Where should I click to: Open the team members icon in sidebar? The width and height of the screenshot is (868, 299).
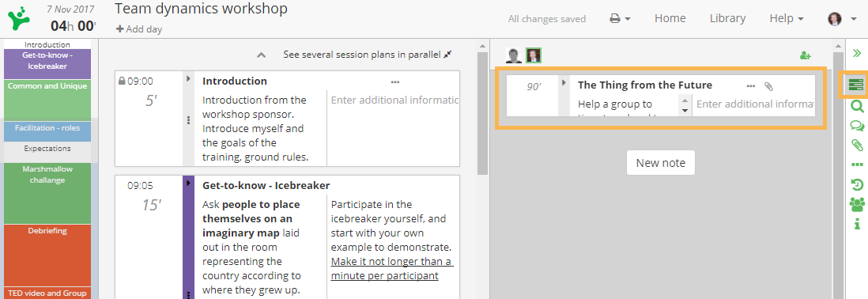[856, 204]
